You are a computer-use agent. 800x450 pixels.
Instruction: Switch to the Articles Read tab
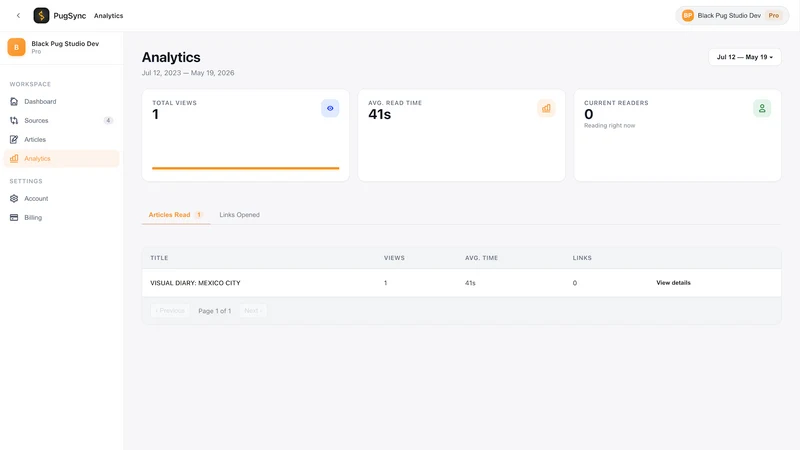[176, 215]
